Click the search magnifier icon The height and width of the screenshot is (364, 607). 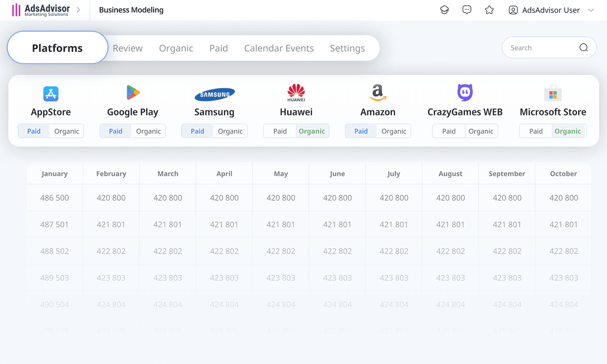pyautogui.click(x=583, y=48)
